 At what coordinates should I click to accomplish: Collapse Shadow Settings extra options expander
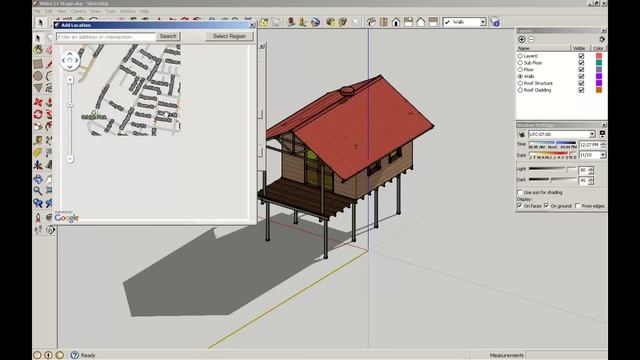(602, 134)
